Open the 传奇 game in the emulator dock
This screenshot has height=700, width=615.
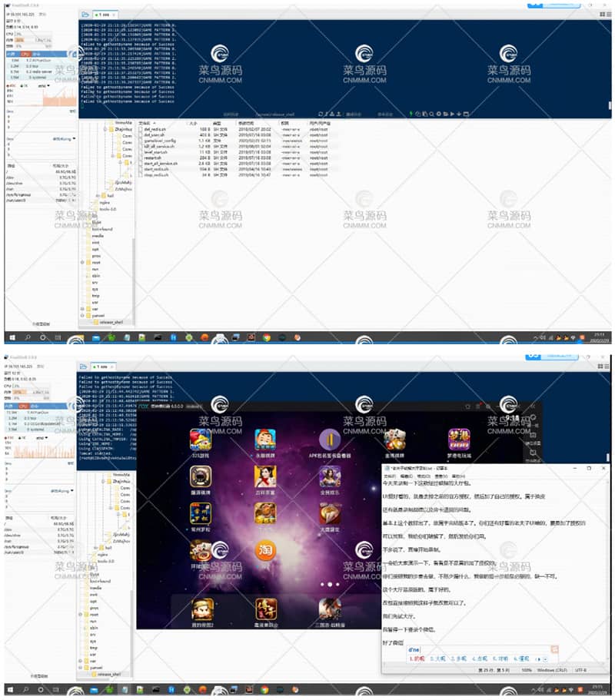pos(266,609)
